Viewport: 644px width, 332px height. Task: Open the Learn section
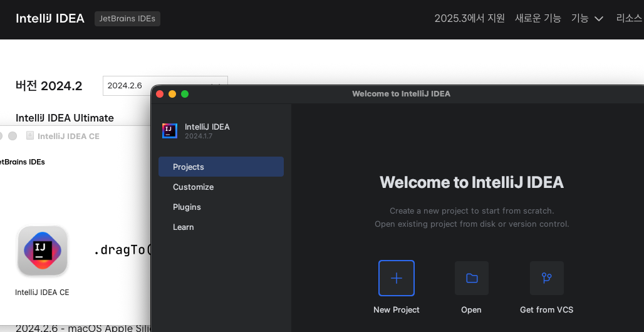[x=183, y=227]
